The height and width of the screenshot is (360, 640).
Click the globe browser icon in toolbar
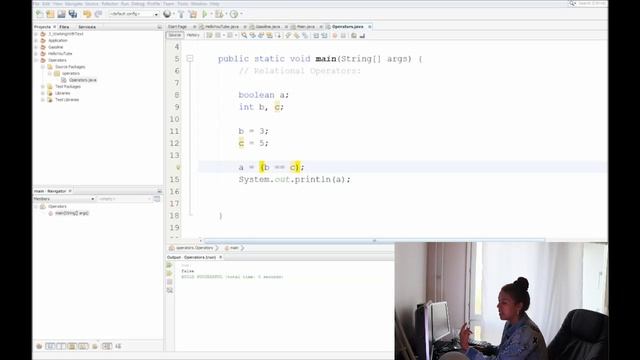pos(167,14)
